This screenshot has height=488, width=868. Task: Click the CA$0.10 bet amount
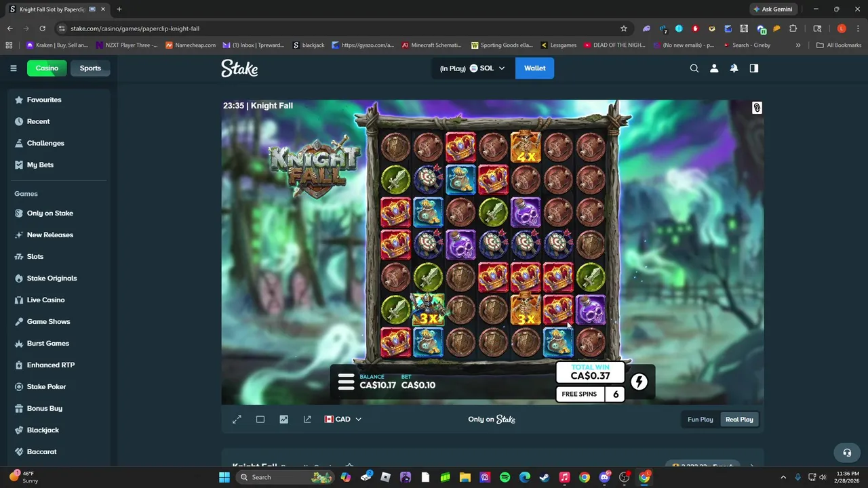pyautogui.click(x=418, y=385)
